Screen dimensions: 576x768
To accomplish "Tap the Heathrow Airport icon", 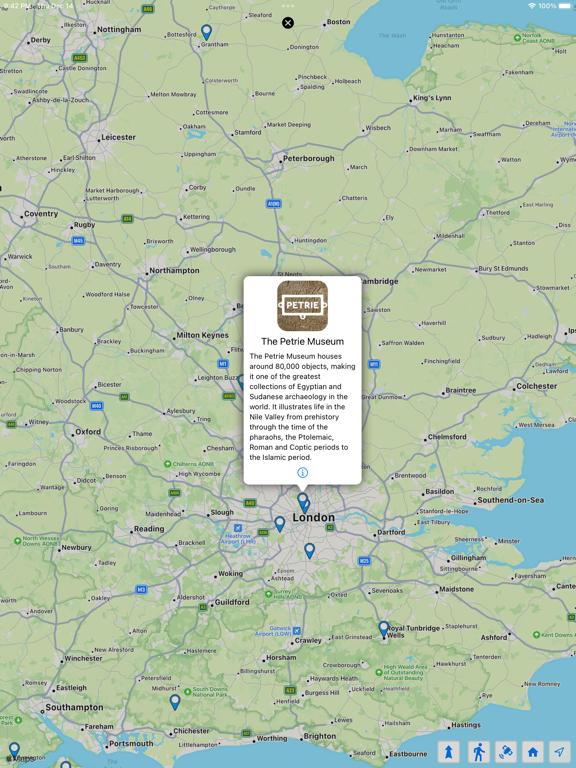I will click(238, 528).
